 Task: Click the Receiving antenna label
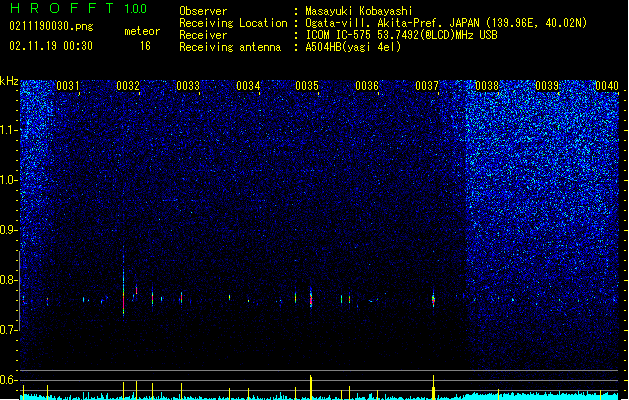tap(230, 47)
